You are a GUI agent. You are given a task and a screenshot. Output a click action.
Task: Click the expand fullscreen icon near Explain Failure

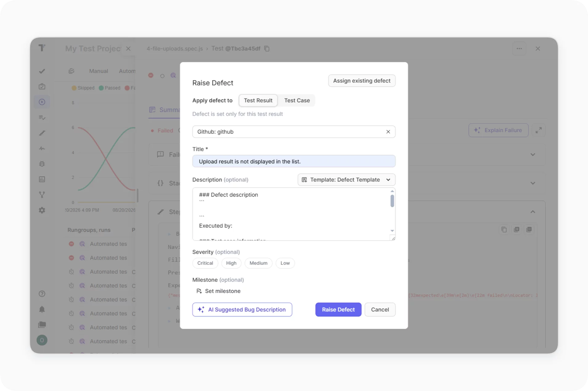pos(538,130)
